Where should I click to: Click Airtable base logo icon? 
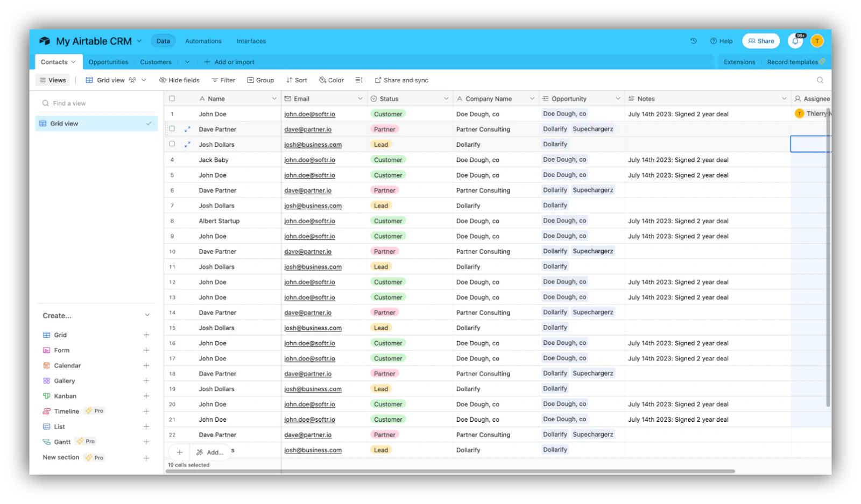(45, 41)
